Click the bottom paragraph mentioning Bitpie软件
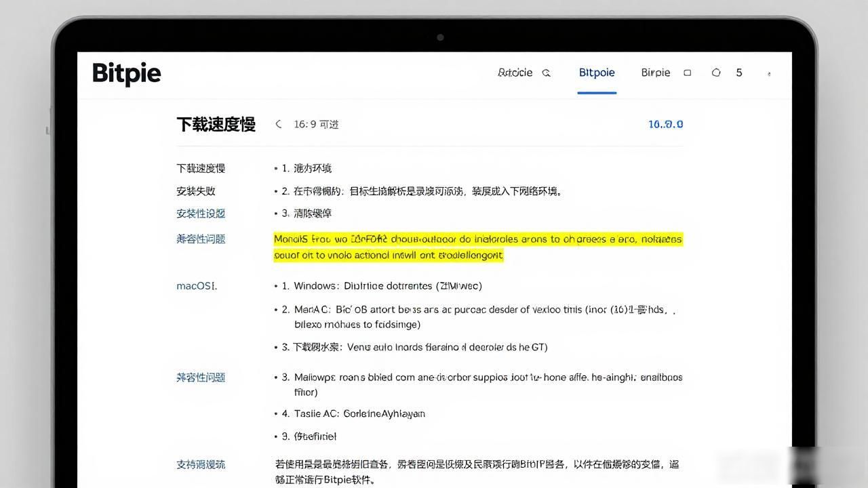This screenshot has width=868, height=488. pos(477,472)
